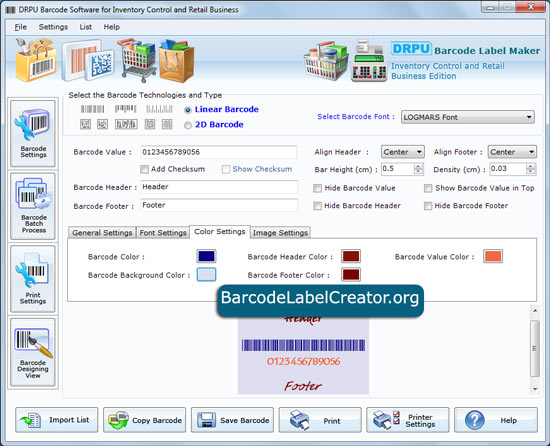
Task: Select the Color Settings tab
Action: coord(220,232)
